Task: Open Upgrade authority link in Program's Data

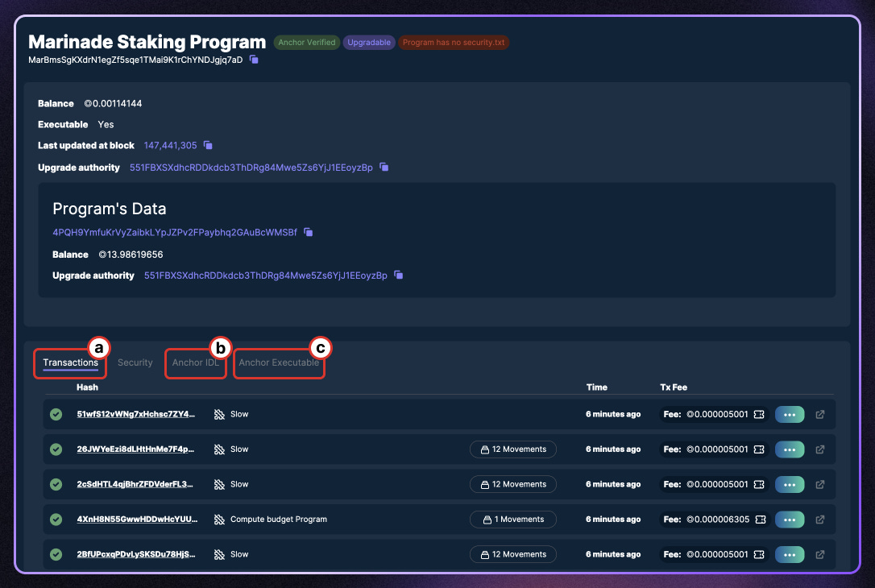Action: tap(266, 275)
